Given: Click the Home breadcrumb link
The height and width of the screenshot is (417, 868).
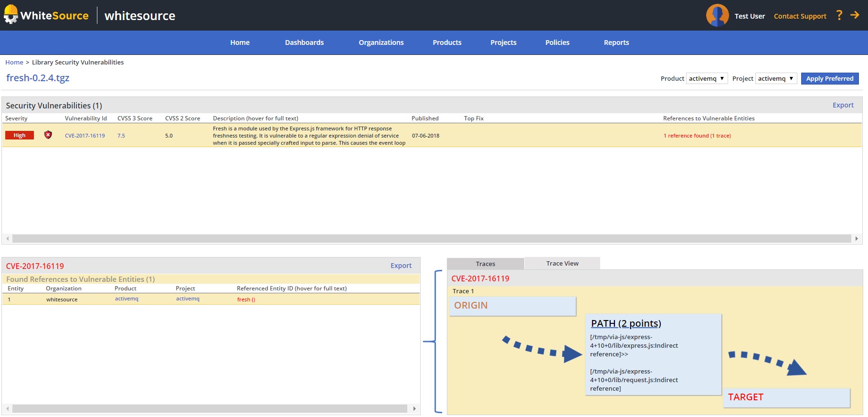Looking at the screenshot, I should pos(14,62).
